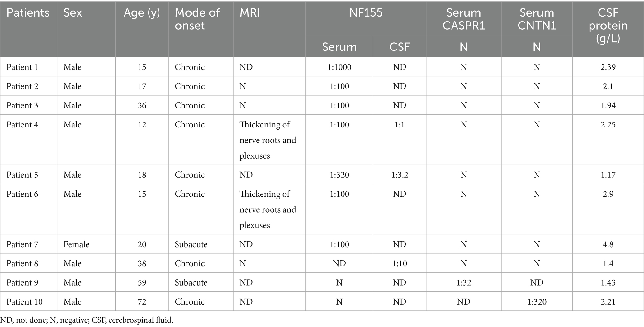Select the Patient 1 row label

click(22, 67)
